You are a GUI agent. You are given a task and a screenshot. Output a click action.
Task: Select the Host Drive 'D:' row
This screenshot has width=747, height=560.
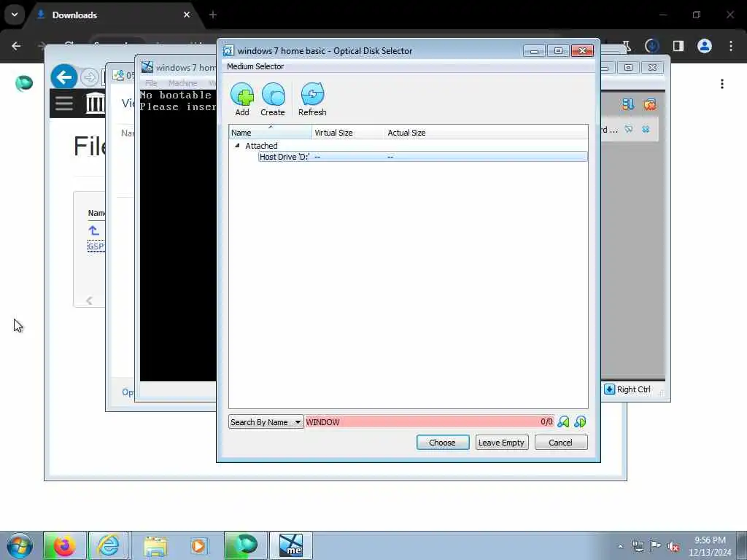422,157
